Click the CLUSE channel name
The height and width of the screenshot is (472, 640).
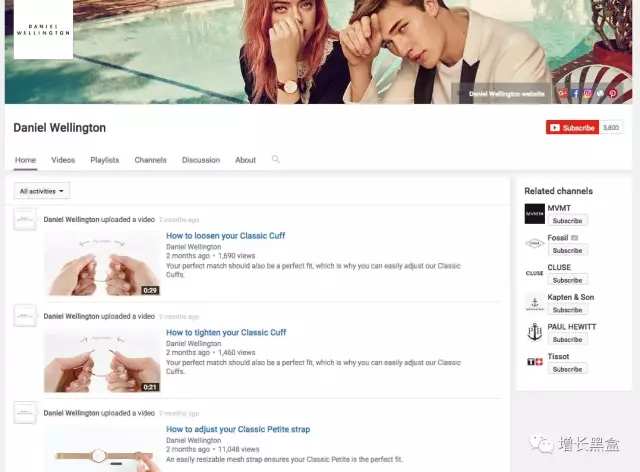[559, 267]
